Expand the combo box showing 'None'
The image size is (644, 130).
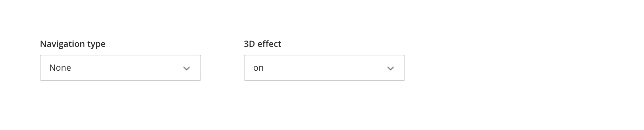point(120,68)
